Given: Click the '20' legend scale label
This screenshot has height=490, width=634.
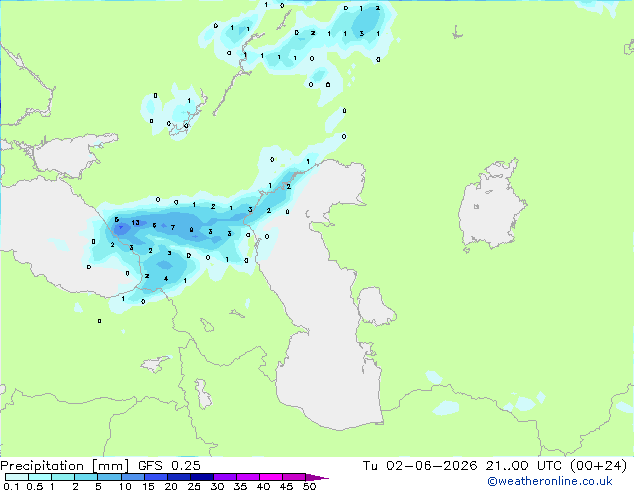Looking at the screenshot, I should click(171, 486).
